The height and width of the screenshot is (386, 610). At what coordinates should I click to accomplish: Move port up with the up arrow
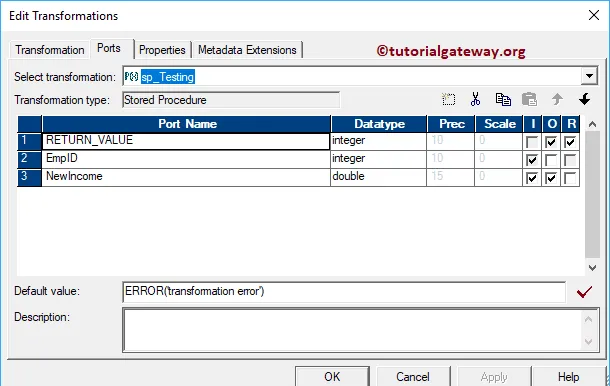pos(557,99)
